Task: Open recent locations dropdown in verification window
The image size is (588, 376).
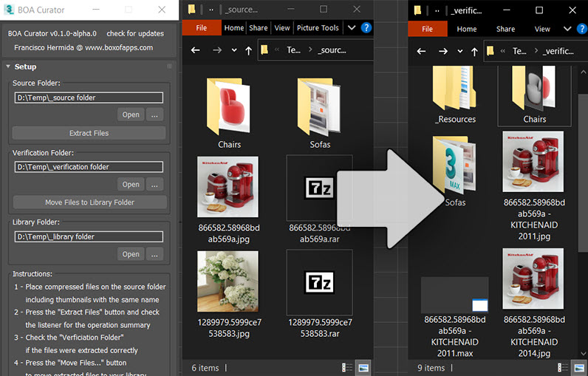Action: (x=459, y=52)
